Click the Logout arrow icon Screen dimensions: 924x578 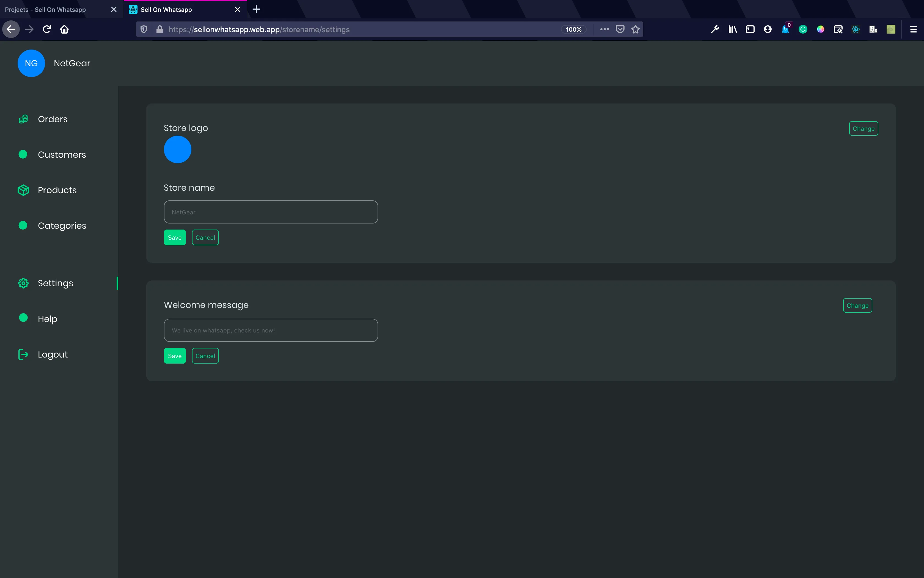[x=23, y=355]
